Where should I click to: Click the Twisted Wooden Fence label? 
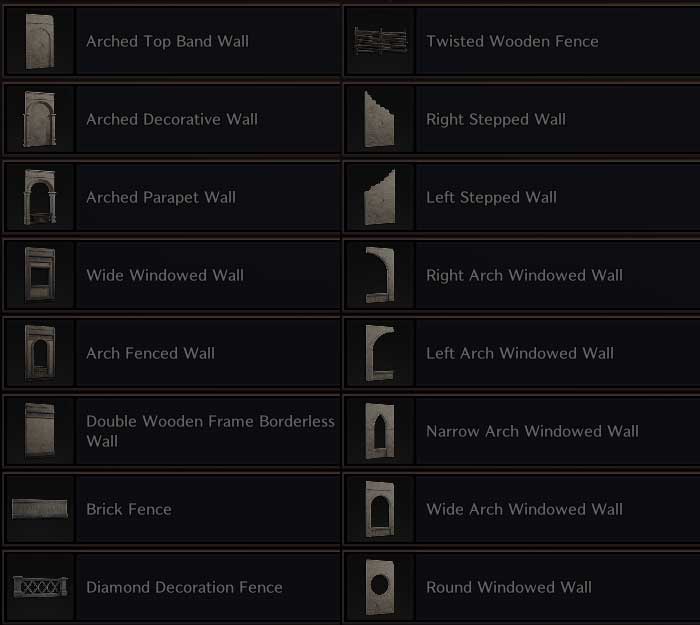coord(512,41)
